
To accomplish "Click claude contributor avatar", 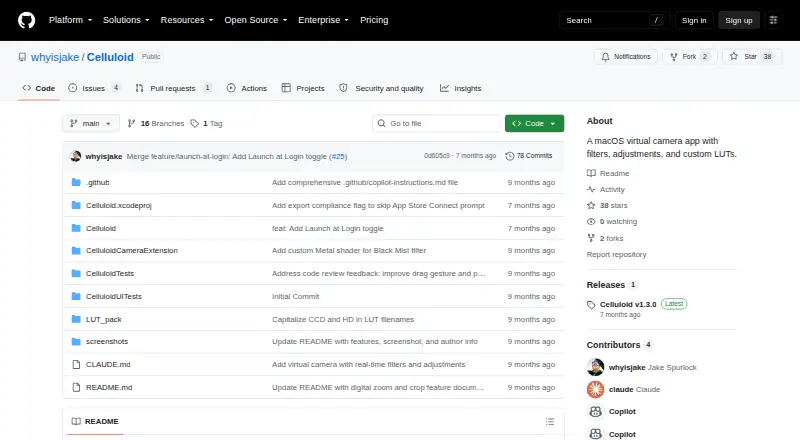I will 595,389.
